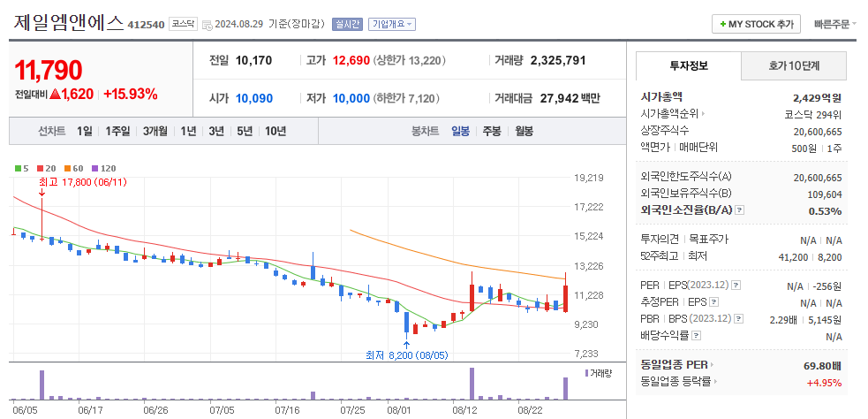
Task: Open the 동일업종 등락률 link
Action: [x=677, y=382]
